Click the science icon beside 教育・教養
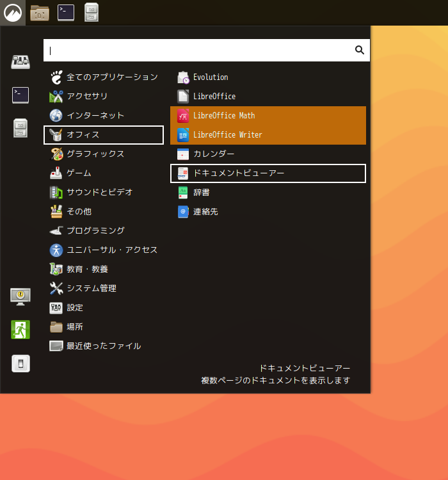448x480 pixels. click(x=56, y=269)
